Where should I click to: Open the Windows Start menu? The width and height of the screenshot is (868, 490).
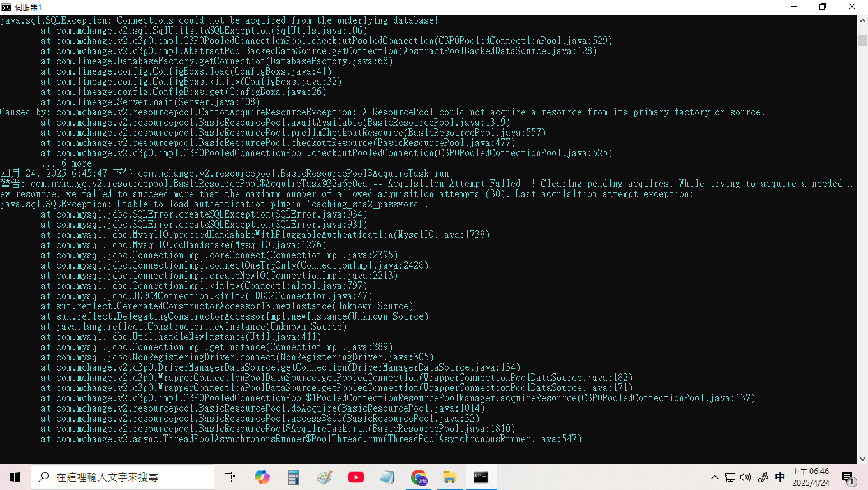click(15, 477)
